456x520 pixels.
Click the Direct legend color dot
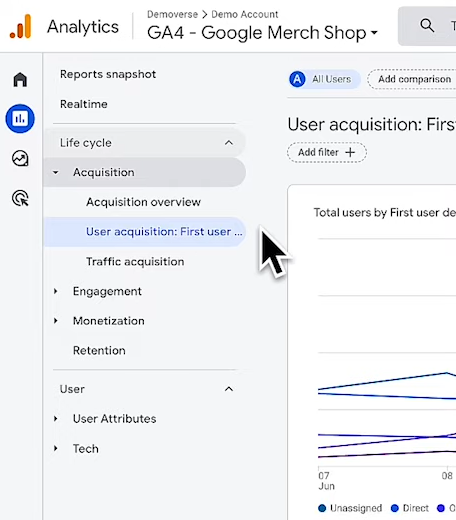[395, 508]
